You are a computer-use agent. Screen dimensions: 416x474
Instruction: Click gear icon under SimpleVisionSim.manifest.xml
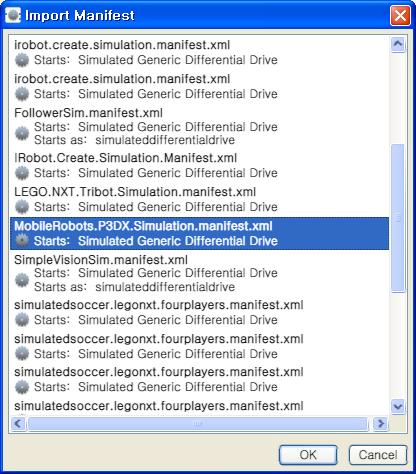(x=22, y=280)
